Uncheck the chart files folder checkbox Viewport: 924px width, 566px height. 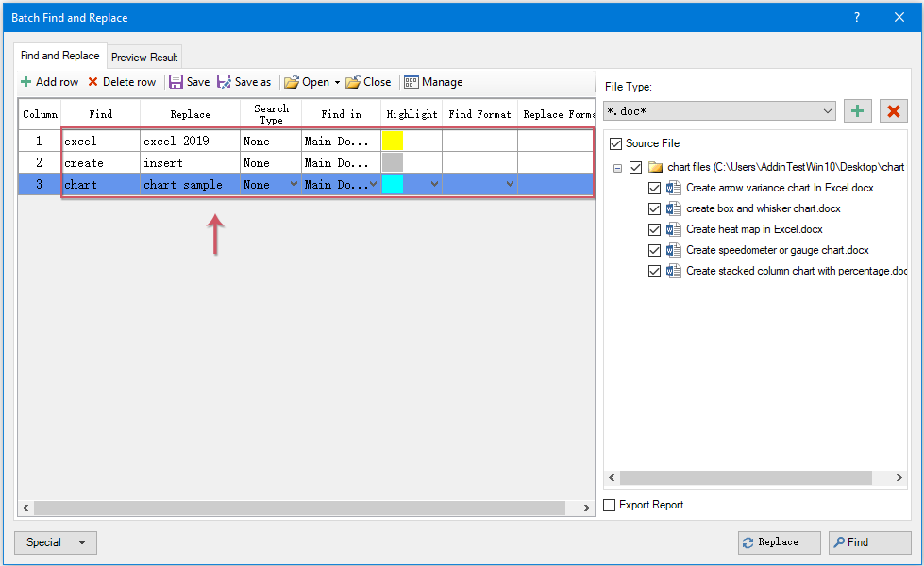click(x=635, y=167)
